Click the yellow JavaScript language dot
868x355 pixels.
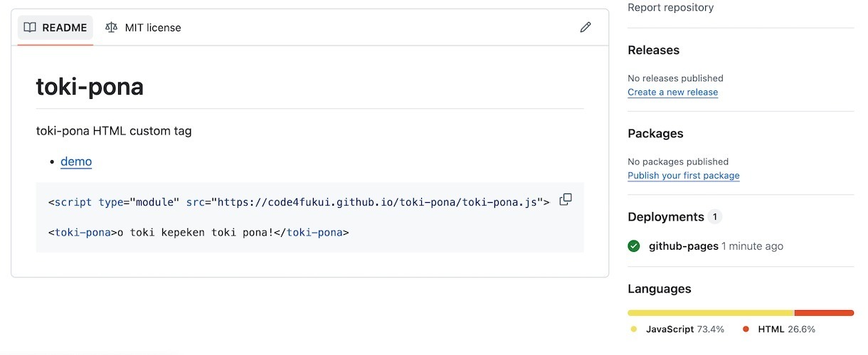634,329
